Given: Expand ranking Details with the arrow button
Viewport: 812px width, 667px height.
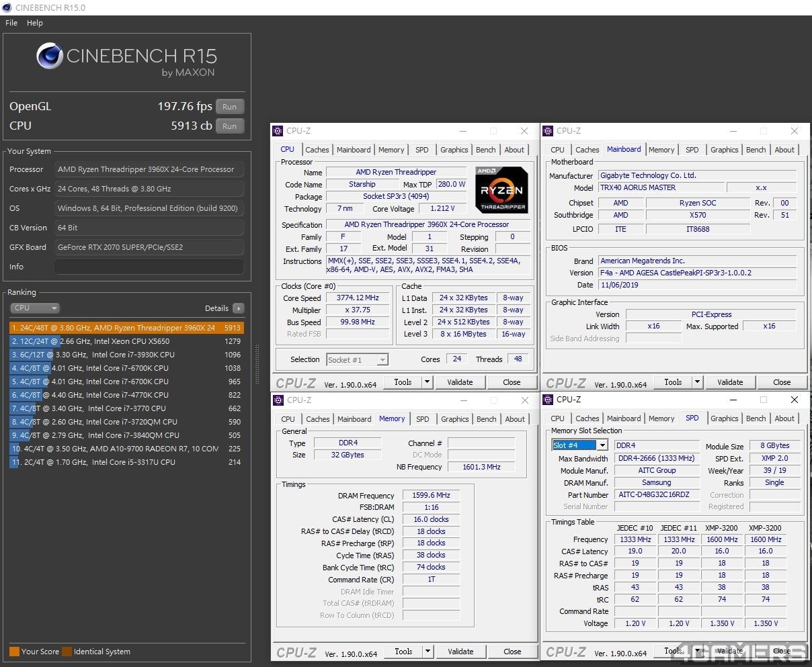Looking at the screenshot, I should coord(238,308).
